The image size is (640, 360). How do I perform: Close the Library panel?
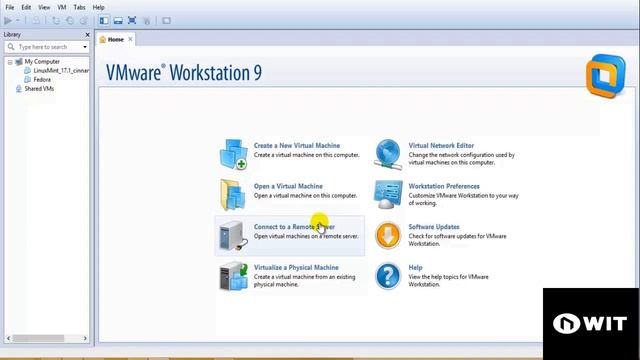[x=87, y=35]
